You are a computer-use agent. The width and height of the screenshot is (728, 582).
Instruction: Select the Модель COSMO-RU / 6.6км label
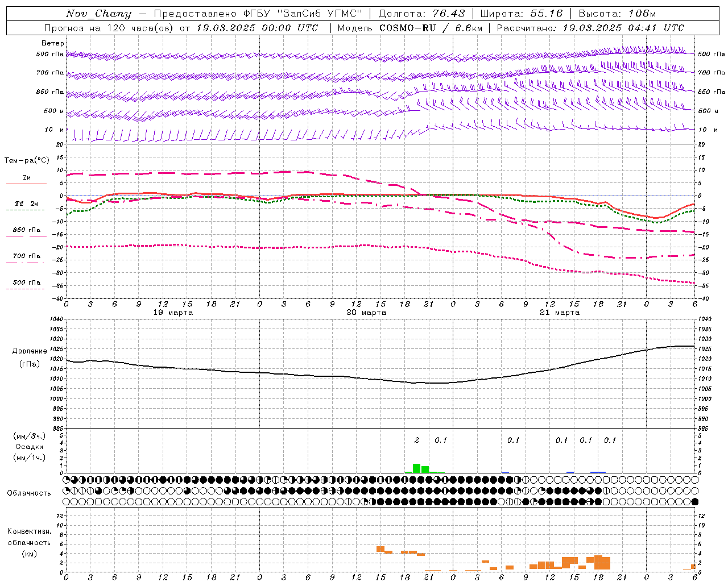pos(410,28)
